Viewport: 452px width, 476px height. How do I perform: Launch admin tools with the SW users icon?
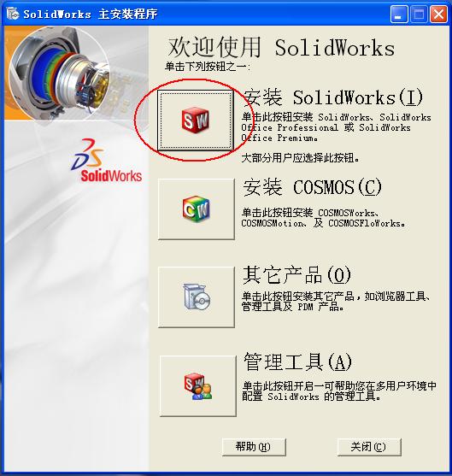198,385
